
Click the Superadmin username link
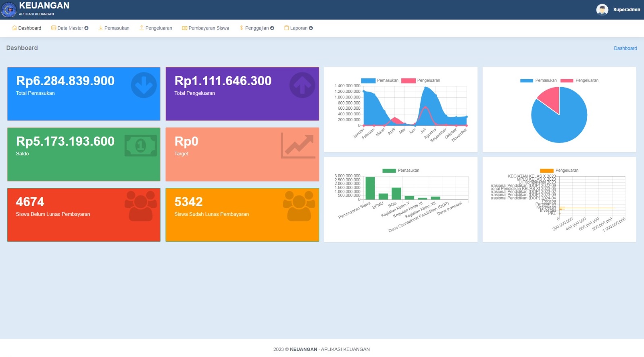tap(626, 10)
